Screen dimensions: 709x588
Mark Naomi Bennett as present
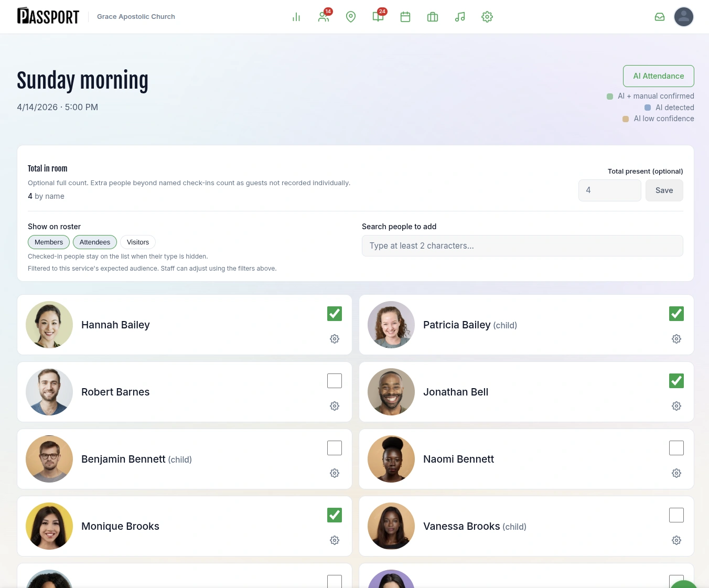(x=676, y=448)
